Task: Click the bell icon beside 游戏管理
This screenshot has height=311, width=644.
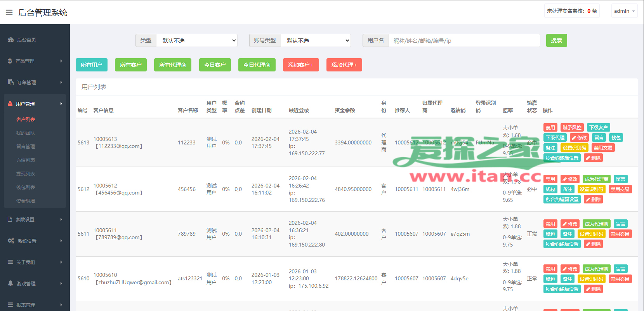Action: click(10, 283)
